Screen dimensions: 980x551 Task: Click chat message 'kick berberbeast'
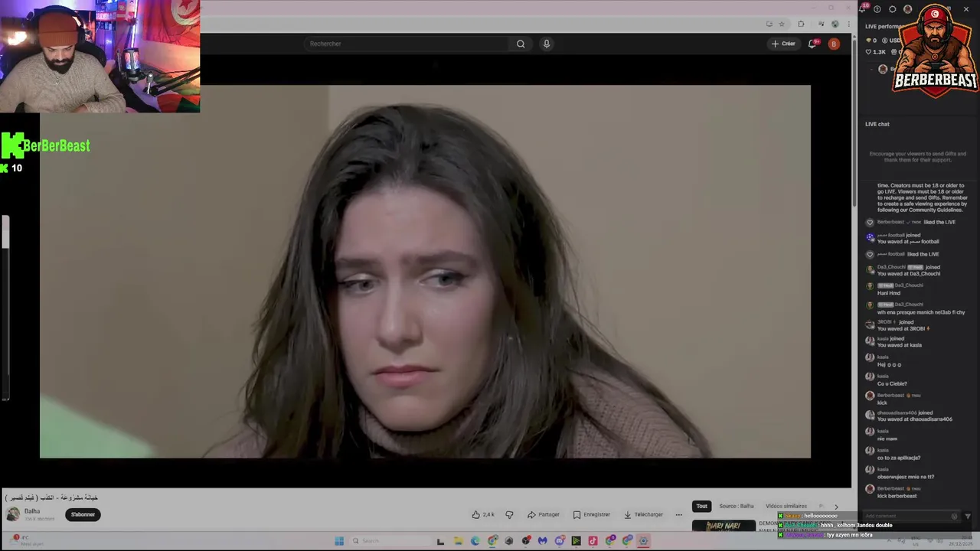point(897,496)
